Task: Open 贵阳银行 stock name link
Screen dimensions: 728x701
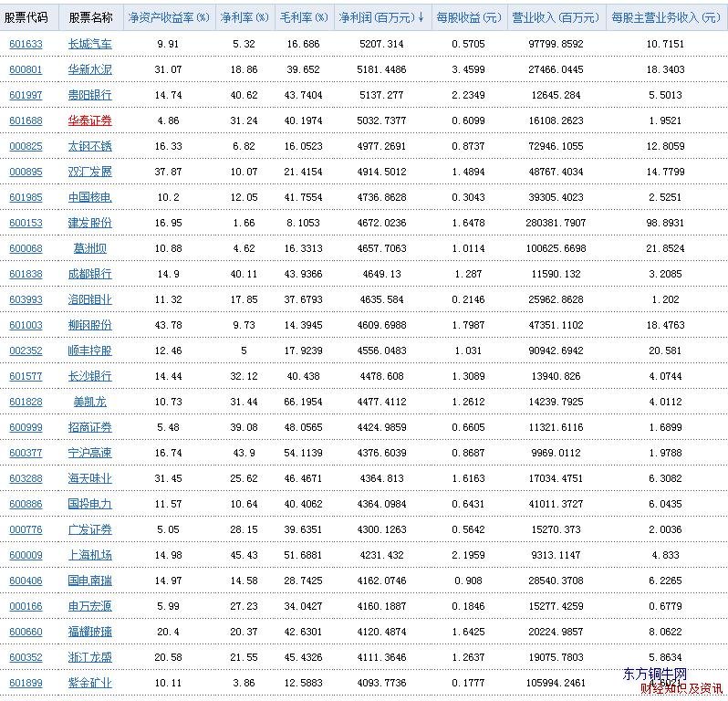Action: [x=90, y=95]
